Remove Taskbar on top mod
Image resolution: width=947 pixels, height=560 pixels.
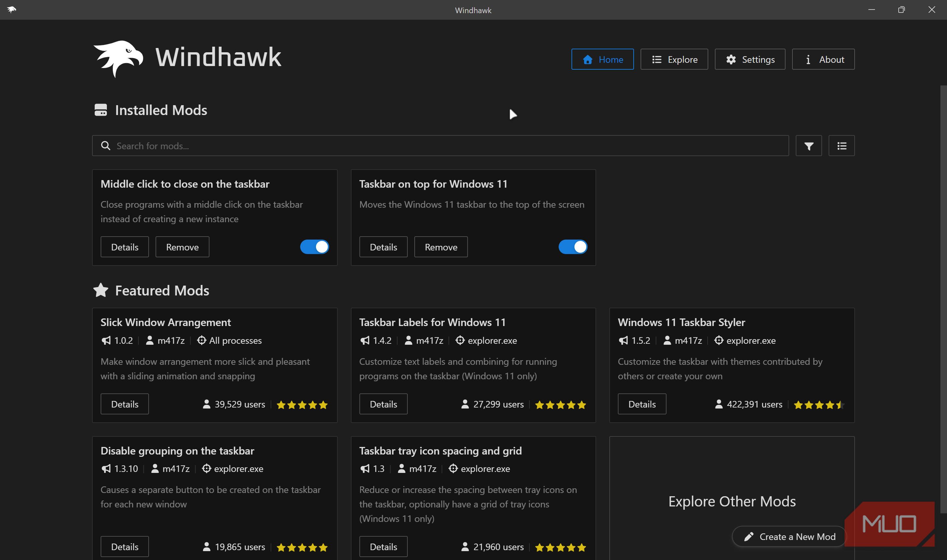click(x=441, y=247)
